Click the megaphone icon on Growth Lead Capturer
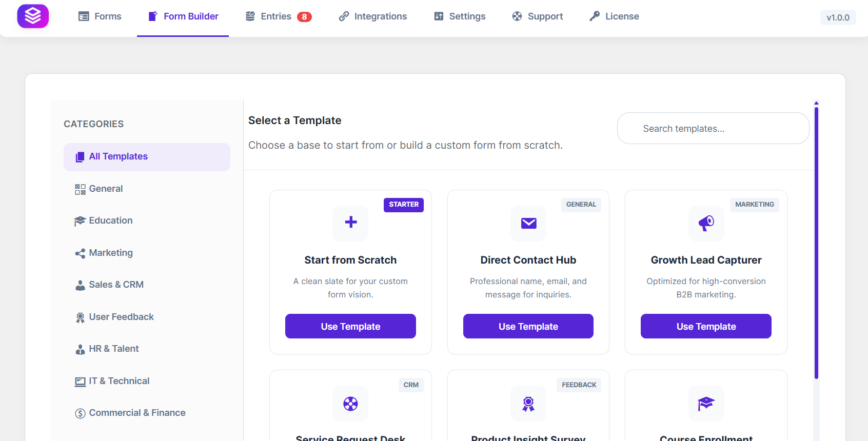 (x=706, y=223)
